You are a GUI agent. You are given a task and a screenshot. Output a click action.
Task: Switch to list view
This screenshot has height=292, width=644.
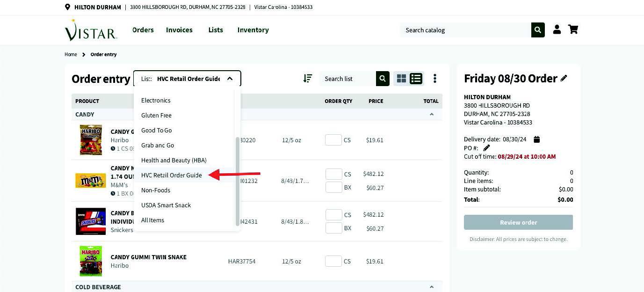tap(416, 79)
